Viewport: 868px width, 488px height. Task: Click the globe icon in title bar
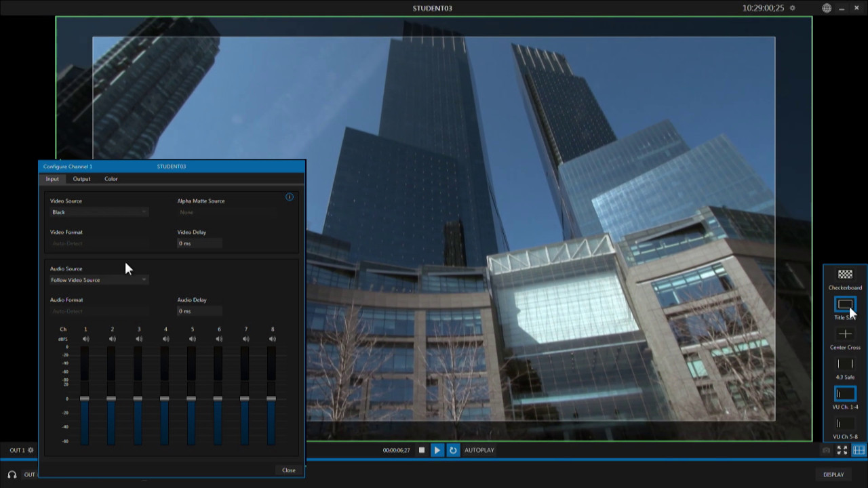(x=827, y=8)
